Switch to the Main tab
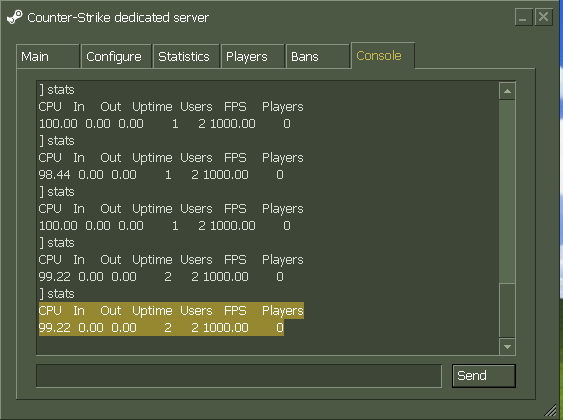Screen dimensions: 563x420 click(x=48, y=56)
